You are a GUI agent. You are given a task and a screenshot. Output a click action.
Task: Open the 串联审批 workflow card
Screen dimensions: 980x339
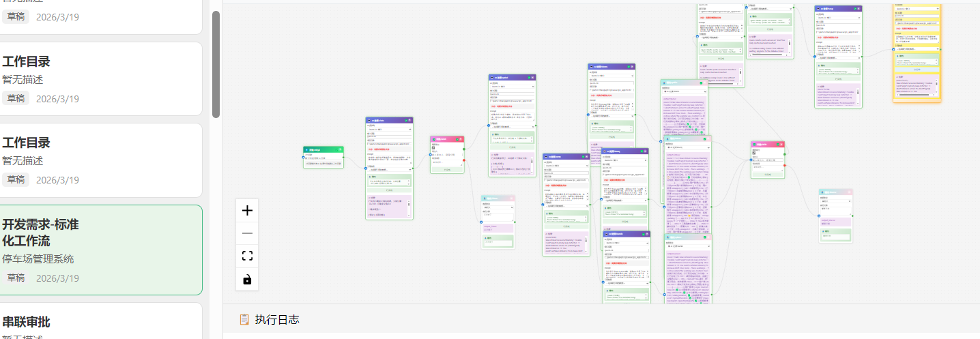tap(101, 321)
